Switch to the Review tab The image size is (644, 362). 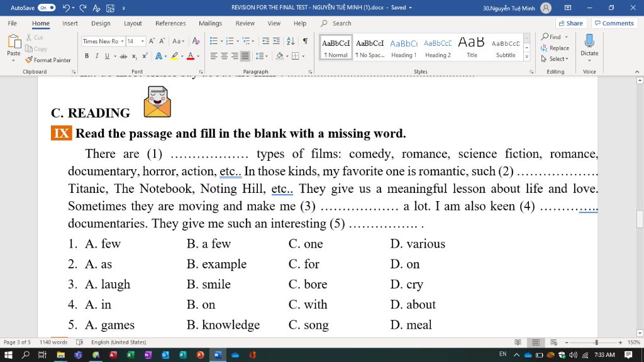tap(245, 23)
